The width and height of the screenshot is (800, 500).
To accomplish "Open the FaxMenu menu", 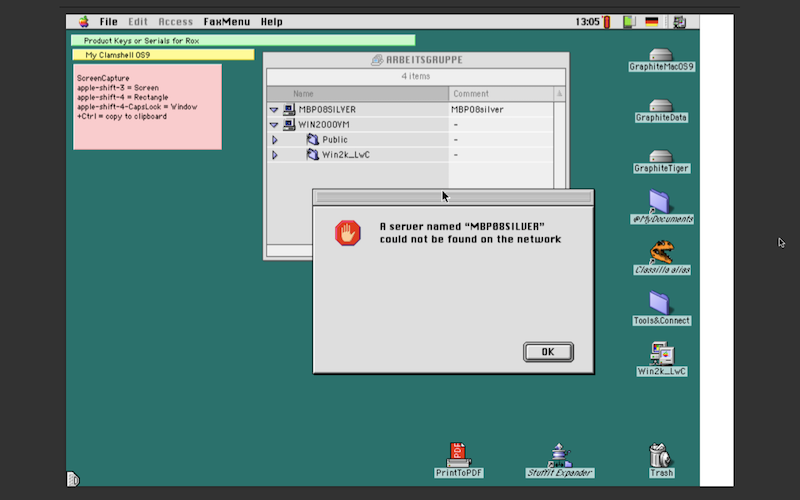I will click(227, 21).
